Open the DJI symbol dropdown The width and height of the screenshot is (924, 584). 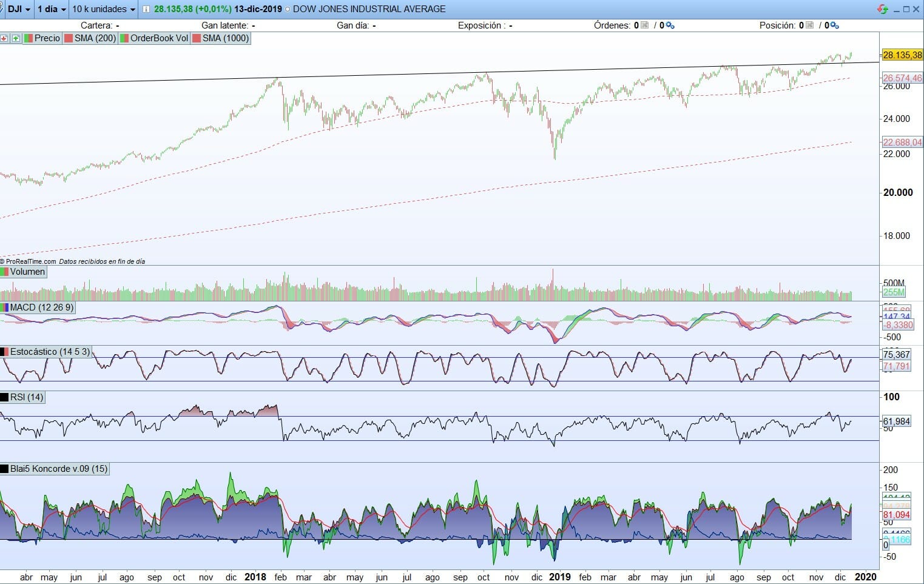click(x=19, y=9)
